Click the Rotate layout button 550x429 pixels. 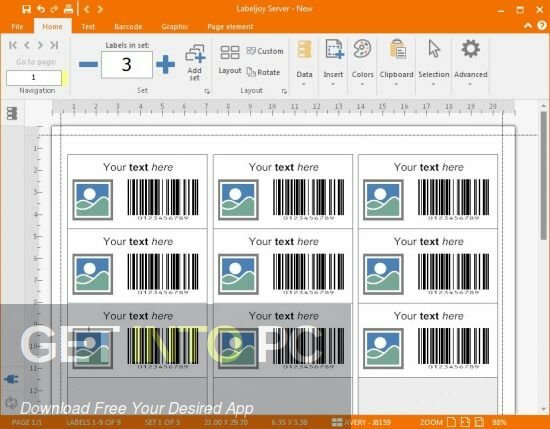click(x=263, y=72)
